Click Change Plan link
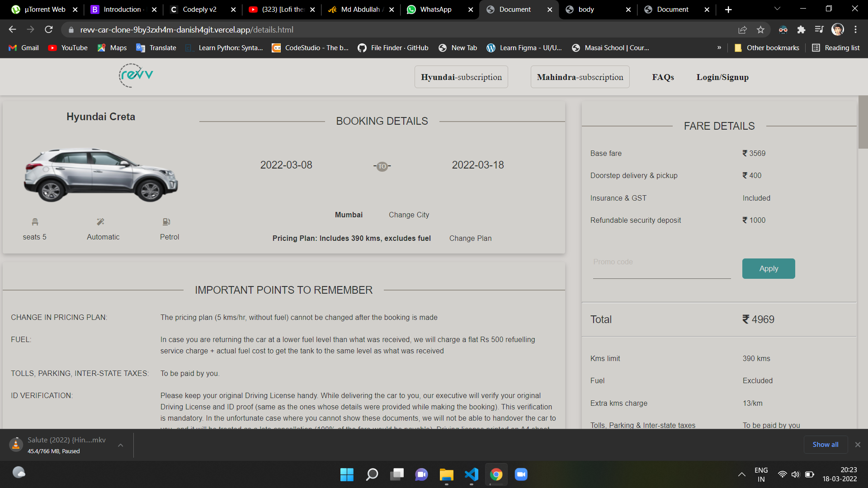 470,239
